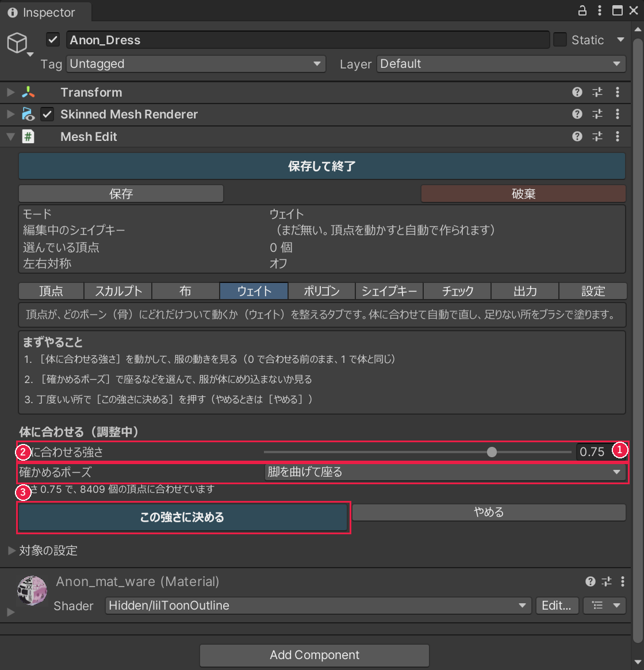The image size is (644, 670).
Task: Open Transform component help reference
Action: (577, 92)
